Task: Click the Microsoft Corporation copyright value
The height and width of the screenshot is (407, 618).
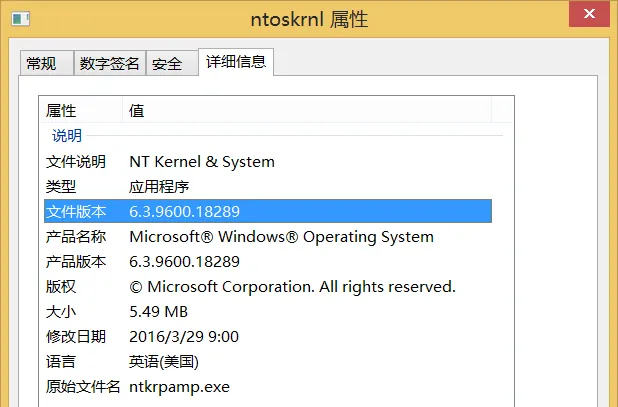Action: [292, 287]
